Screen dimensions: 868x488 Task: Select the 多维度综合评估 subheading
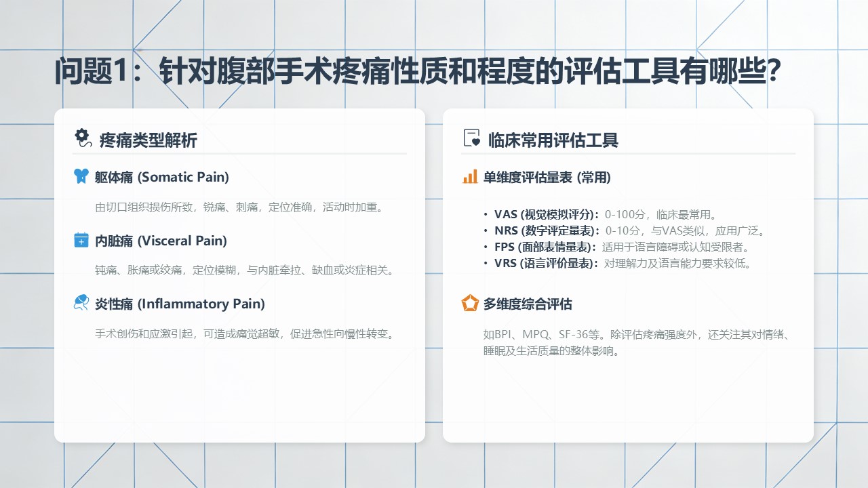528,304
